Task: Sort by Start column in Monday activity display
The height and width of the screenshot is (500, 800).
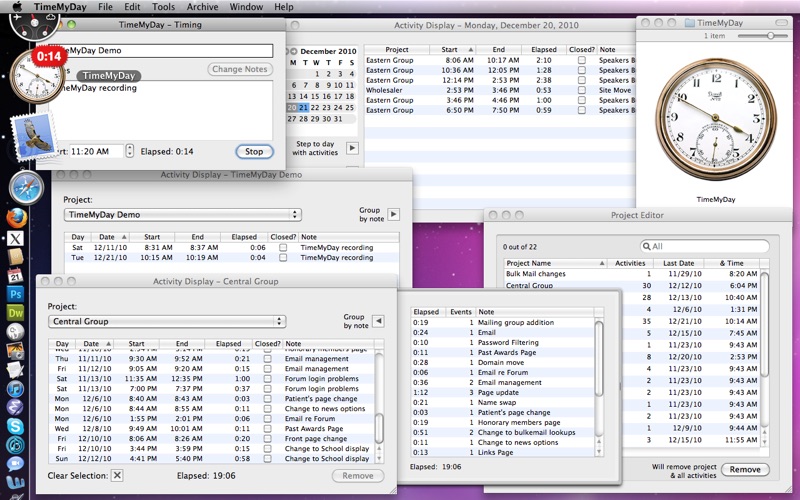Action: click(451, 49)
